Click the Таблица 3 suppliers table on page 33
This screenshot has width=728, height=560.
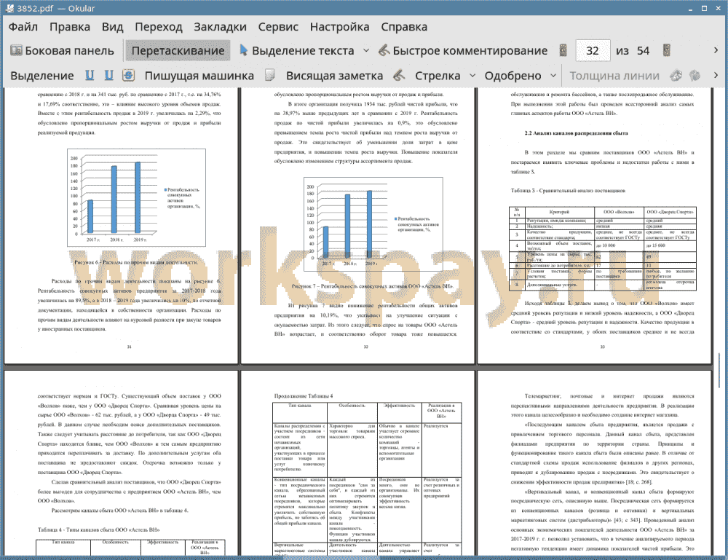pyautogui.click(x=603, y=249)
